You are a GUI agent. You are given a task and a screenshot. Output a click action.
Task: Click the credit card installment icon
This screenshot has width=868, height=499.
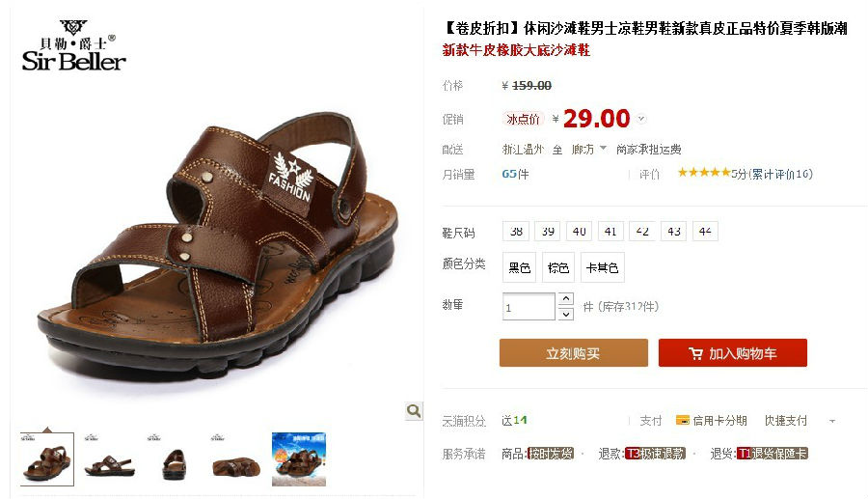point(683,421)
